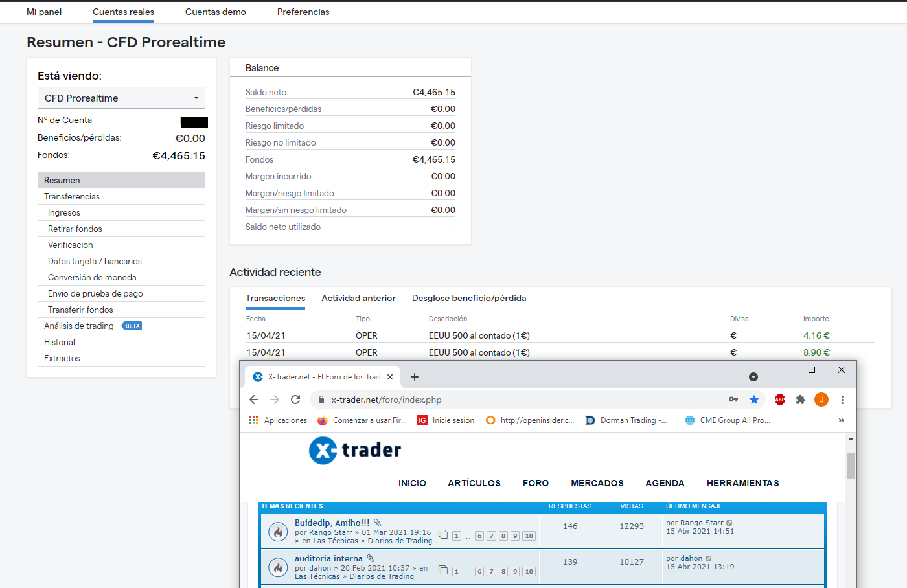
Task: Open Conversión de moneda link
Action: point(121,277)
